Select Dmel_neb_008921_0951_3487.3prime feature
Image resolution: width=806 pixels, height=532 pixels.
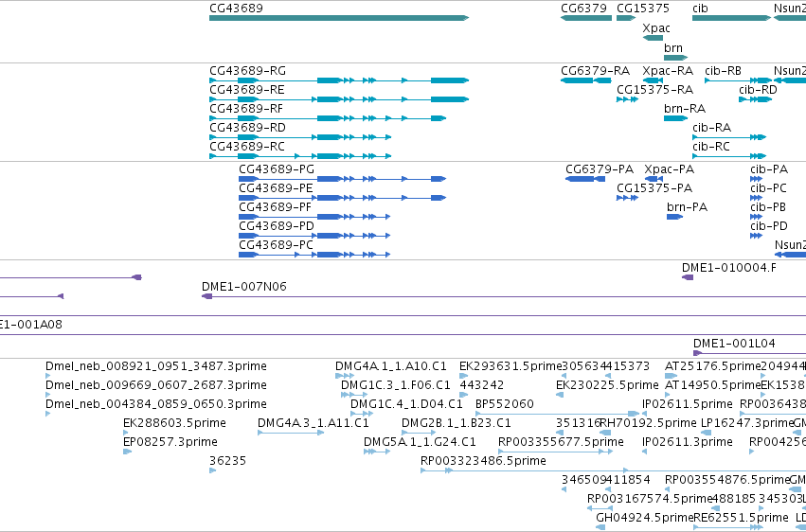156,366
